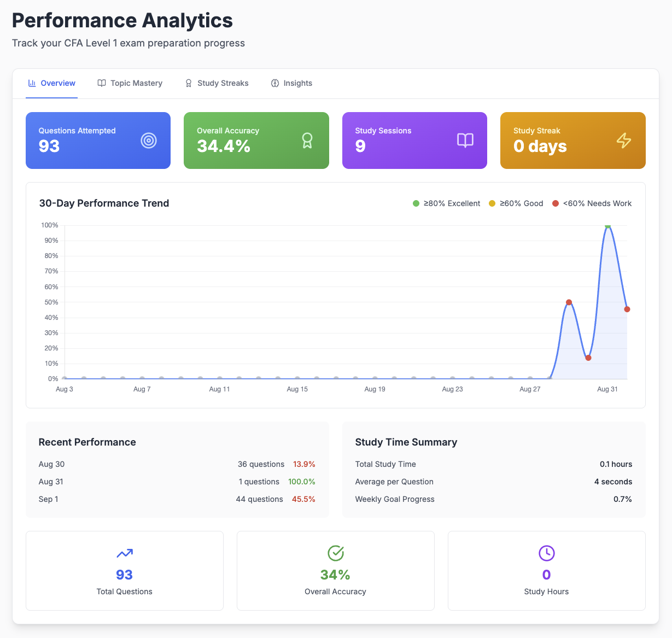Open the Study Streaks tab
Screen dimensions: 672x638
click(223, 83)
